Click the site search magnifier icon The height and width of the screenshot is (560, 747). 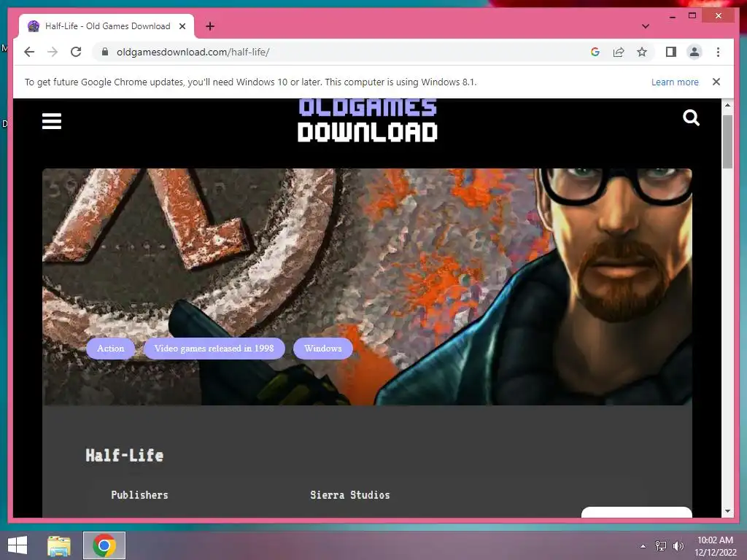point(691,117)
